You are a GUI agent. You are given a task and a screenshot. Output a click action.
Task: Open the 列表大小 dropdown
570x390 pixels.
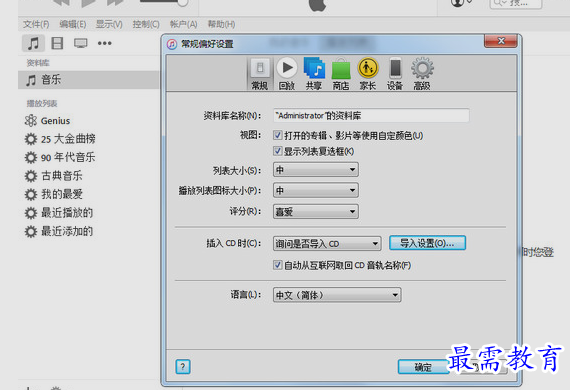pyautogui.click(x=316, y=170)
